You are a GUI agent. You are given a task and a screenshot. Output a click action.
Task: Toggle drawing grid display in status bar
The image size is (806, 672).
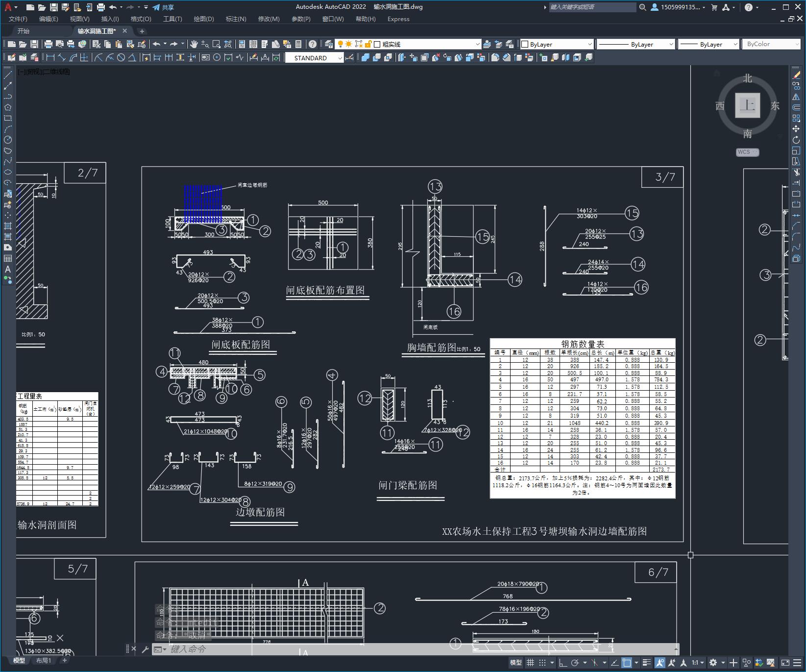coord(530,663)
